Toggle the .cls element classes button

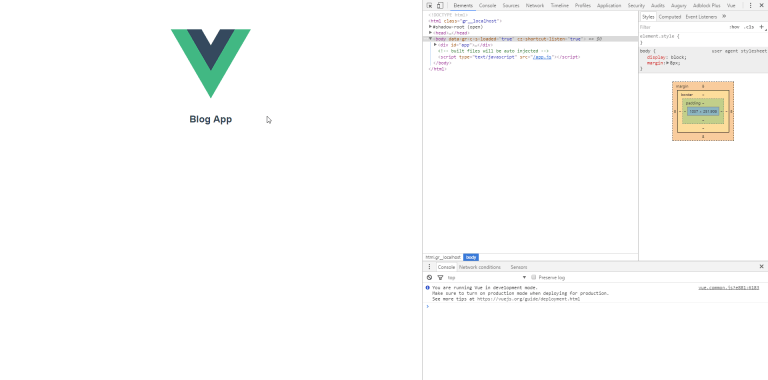(749, 27)
